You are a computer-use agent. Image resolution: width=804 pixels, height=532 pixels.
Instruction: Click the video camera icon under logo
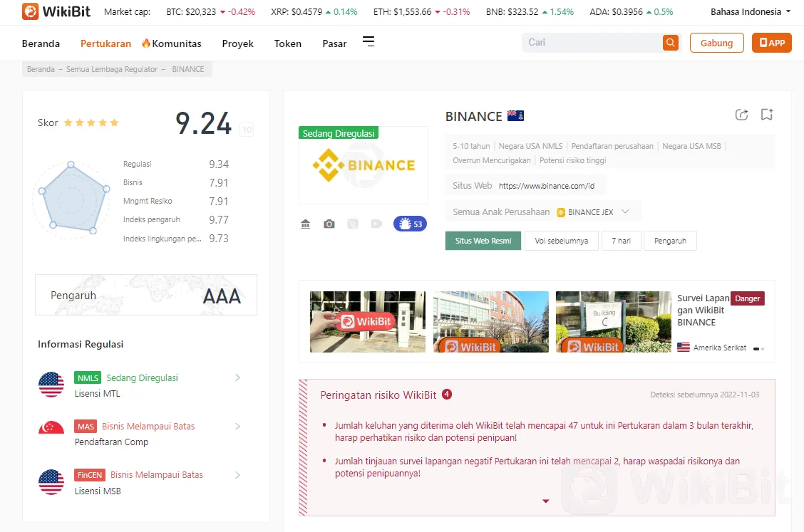[x=376, y=224]
